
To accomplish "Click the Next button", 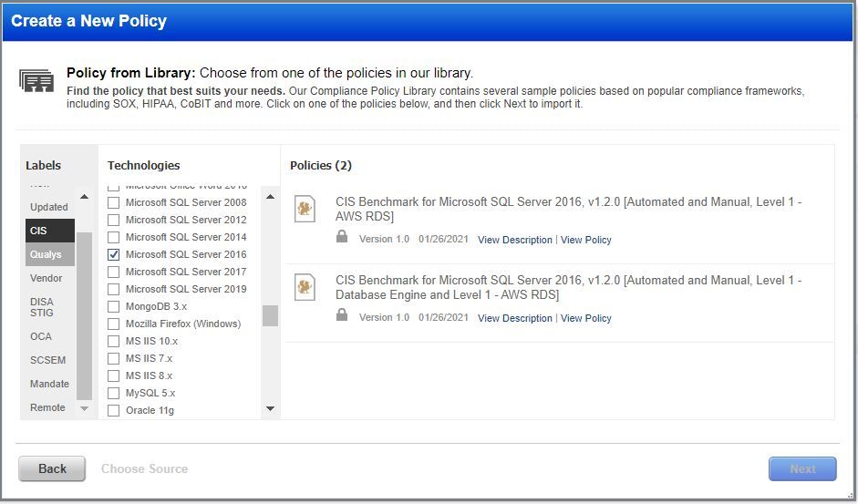I will click(802, 469).
